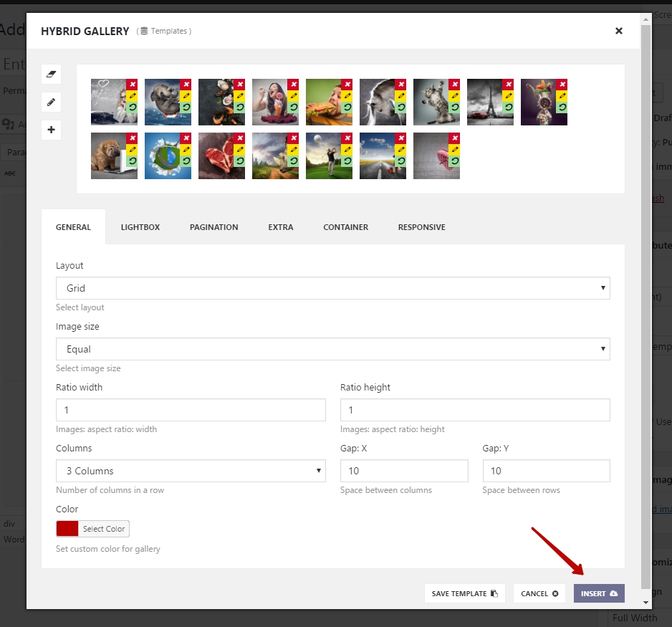Image resolution: width=672 pixels, height=627 pixels.
Task: Open the Image size dropdown showing Equal
Action: coord(332,349)
